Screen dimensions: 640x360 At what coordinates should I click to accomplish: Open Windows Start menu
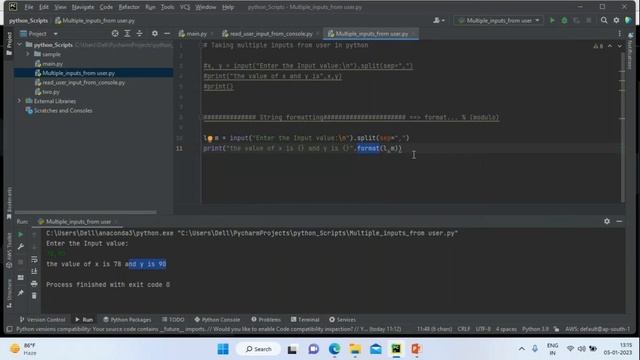(223, 349)
